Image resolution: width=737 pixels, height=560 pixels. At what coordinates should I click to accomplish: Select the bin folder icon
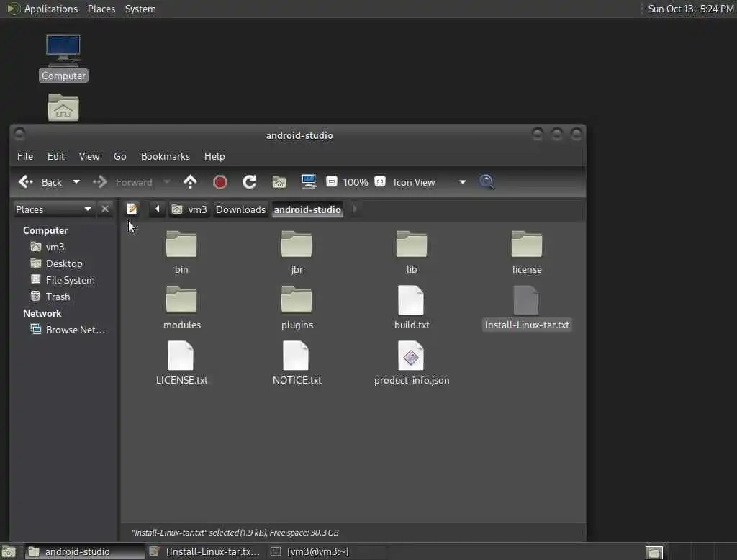pyautogui.click(x=181, y=245)
